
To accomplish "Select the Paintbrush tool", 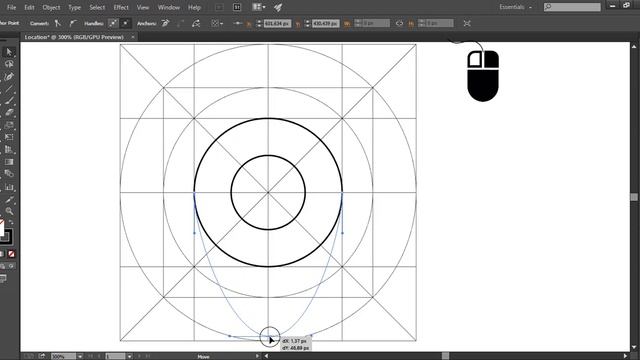I will point(9,100).
